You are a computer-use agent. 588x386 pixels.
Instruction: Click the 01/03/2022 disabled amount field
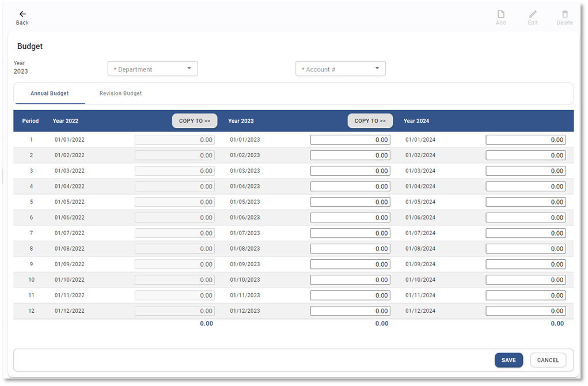(174, 171)
